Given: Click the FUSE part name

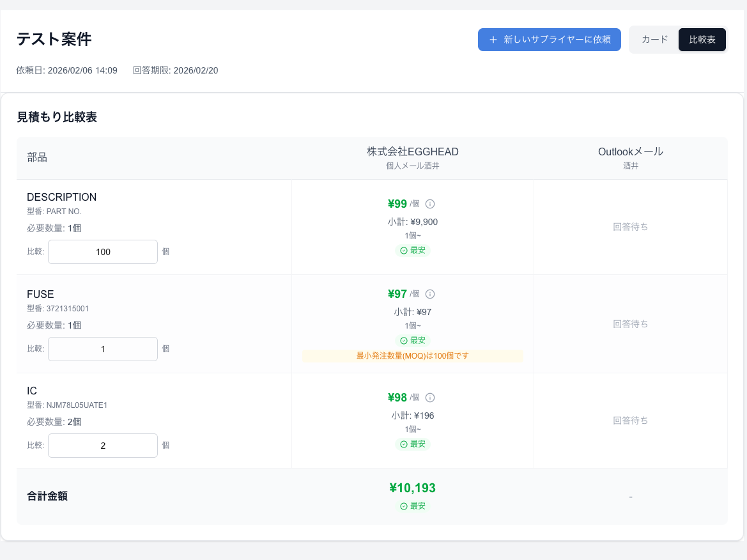Looking at the screenshot, I should [x=40, y=295].
